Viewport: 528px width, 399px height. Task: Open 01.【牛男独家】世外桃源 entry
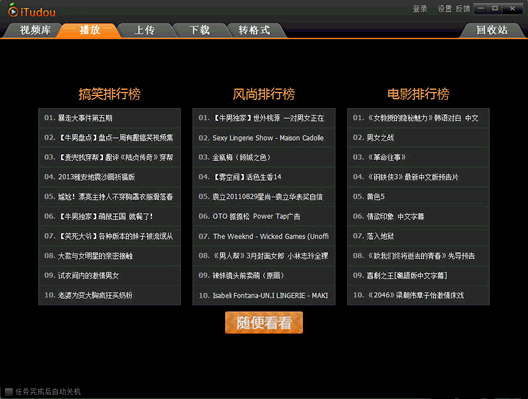264,118
